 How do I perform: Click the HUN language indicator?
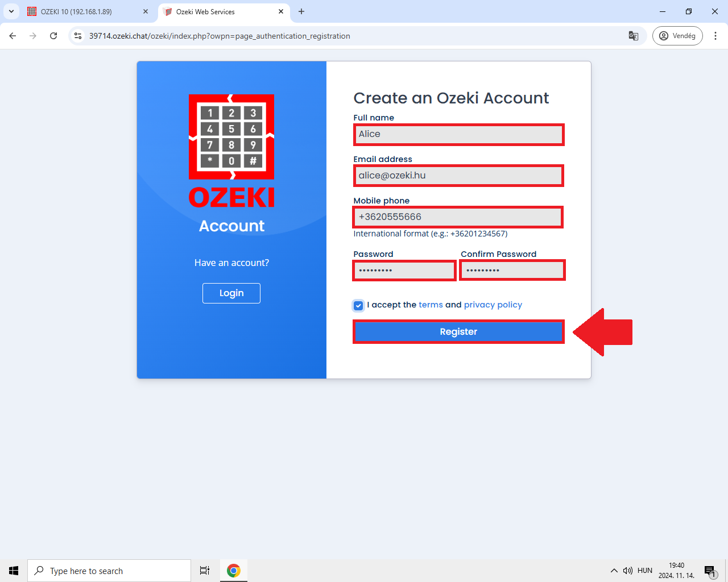(x=645, y=571)
